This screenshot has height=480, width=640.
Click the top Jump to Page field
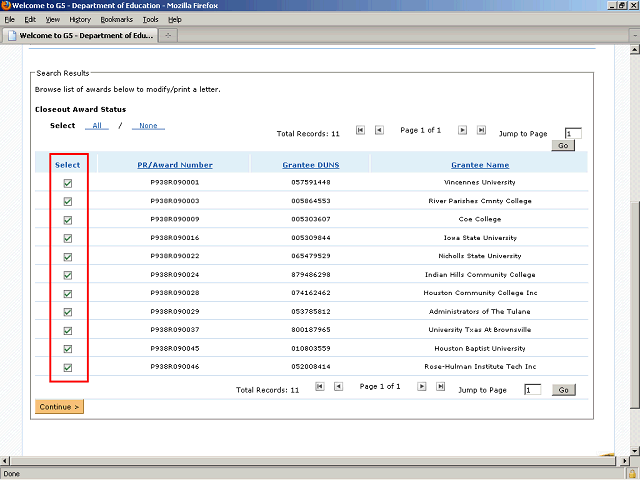point(572,133)
